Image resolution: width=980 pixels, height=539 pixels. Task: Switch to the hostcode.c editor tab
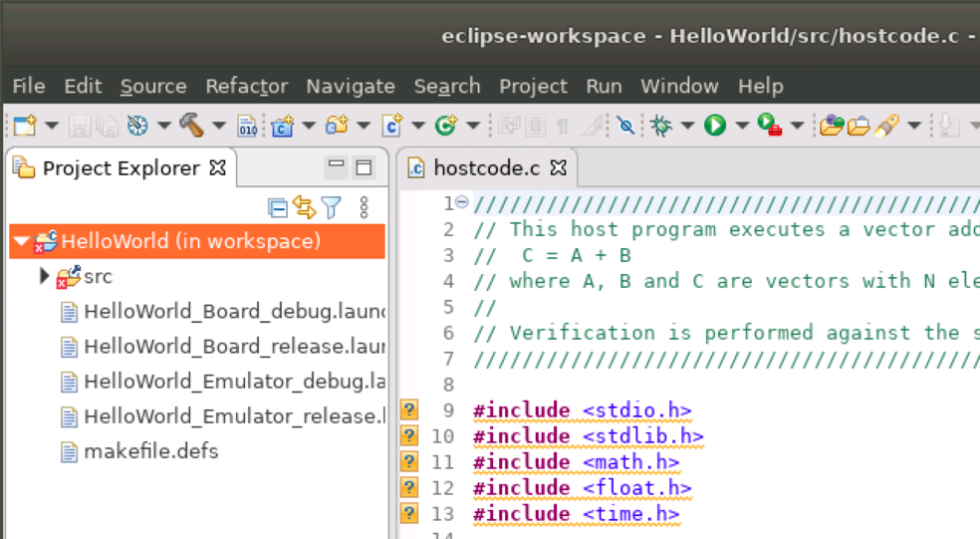(x=485, y=167)
